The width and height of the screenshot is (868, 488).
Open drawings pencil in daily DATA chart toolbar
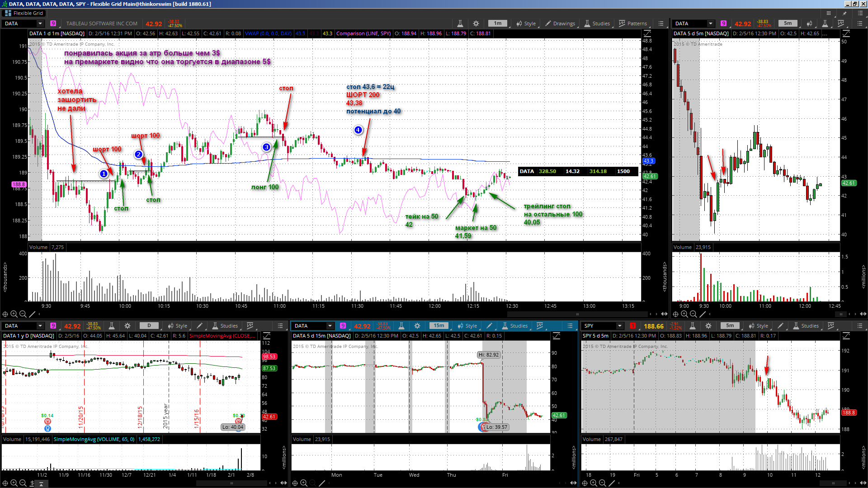pos(199,326)
